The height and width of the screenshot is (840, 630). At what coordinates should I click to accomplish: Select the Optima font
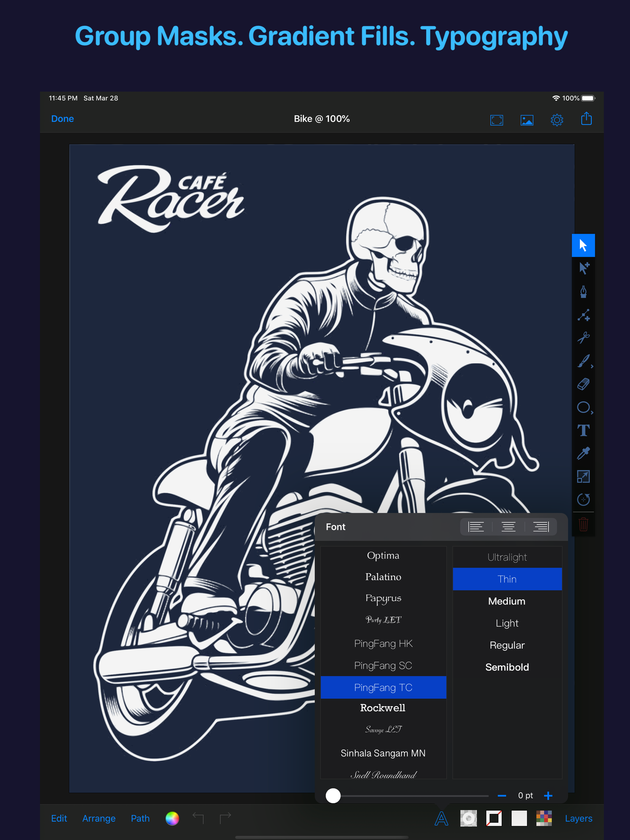pos(383,556)
